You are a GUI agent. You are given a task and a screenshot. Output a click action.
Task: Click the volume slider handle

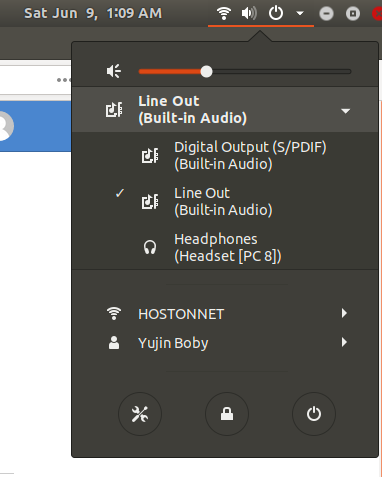click(206, 72)
